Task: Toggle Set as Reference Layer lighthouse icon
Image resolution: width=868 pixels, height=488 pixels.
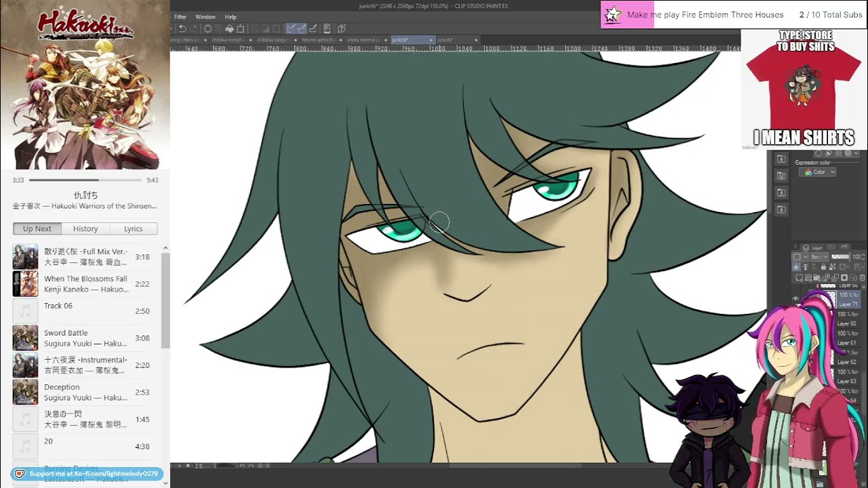Action: click(x=806, y=267)
